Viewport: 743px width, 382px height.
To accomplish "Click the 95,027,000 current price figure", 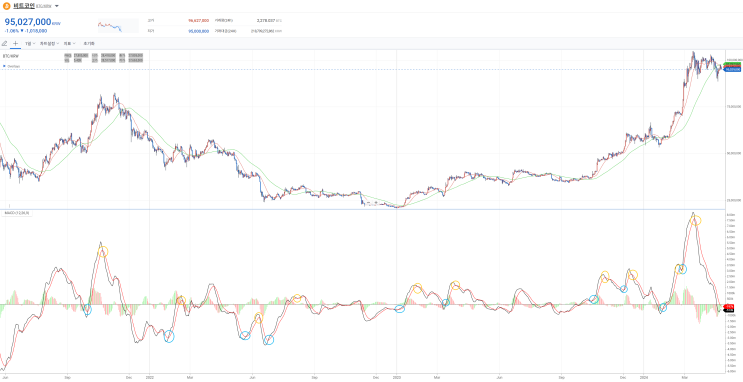I will 28,22.
